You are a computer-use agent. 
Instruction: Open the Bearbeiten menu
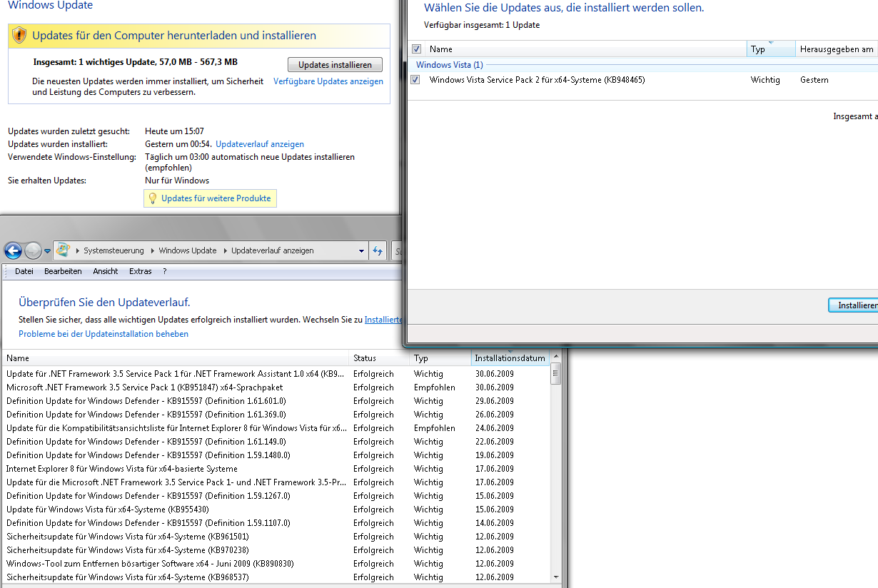pos(63,271)
